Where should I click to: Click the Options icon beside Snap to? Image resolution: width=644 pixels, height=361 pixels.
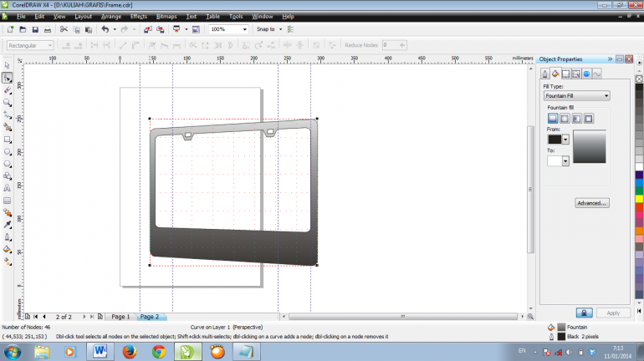pyautogui.click(x=290, y=29)
